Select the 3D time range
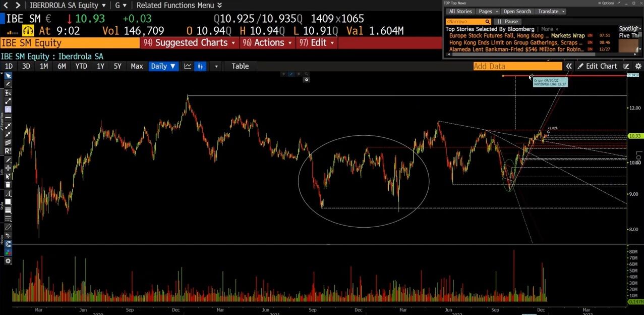The height and width of the screenshot is (315, 644). [26, 66]
